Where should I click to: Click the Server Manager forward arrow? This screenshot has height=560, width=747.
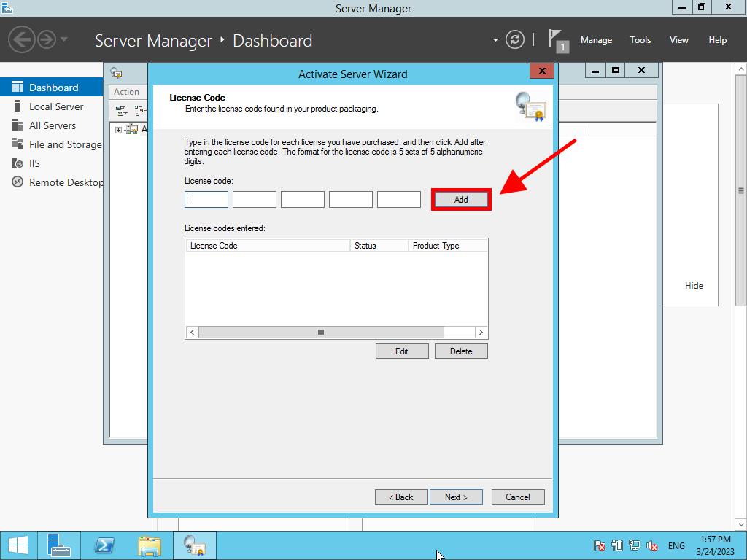(47, 39)
